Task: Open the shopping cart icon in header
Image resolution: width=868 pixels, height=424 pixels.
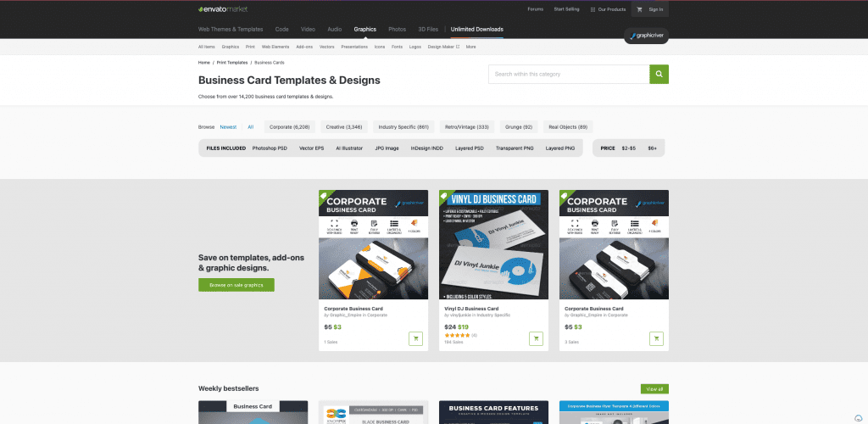Action: coord(639,9)
